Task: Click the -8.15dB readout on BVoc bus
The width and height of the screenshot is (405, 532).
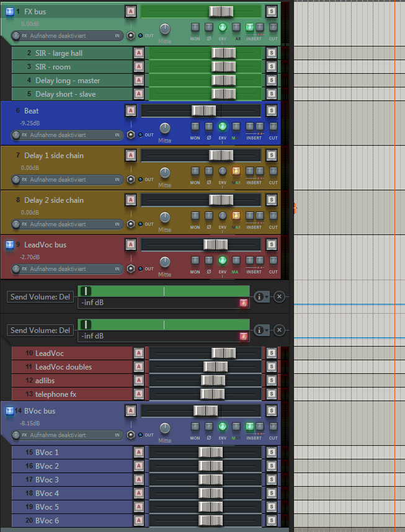Action: pyautogui.click(x=30, y=423)
